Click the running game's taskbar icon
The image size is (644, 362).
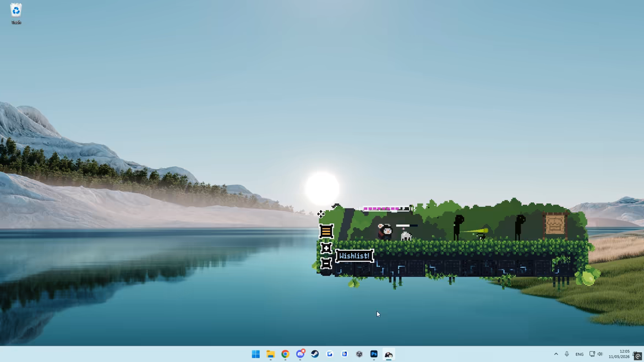389,354
